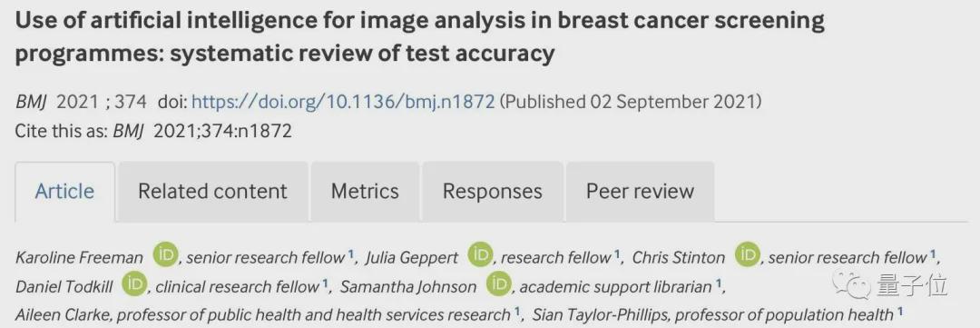Click author name Karoline Freeman
The width and height of the screenshot is (980, 328).
[x=79, y=257]
